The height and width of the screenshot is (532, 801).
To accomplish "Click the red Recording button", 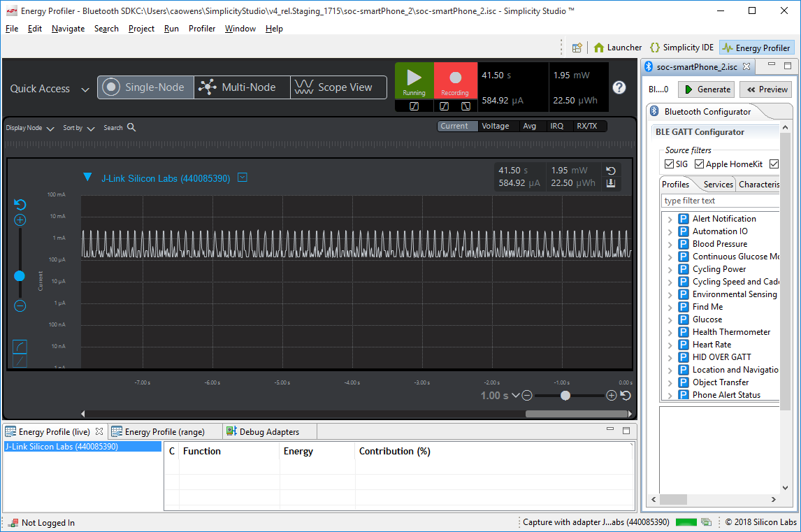I will click(454, 80).
